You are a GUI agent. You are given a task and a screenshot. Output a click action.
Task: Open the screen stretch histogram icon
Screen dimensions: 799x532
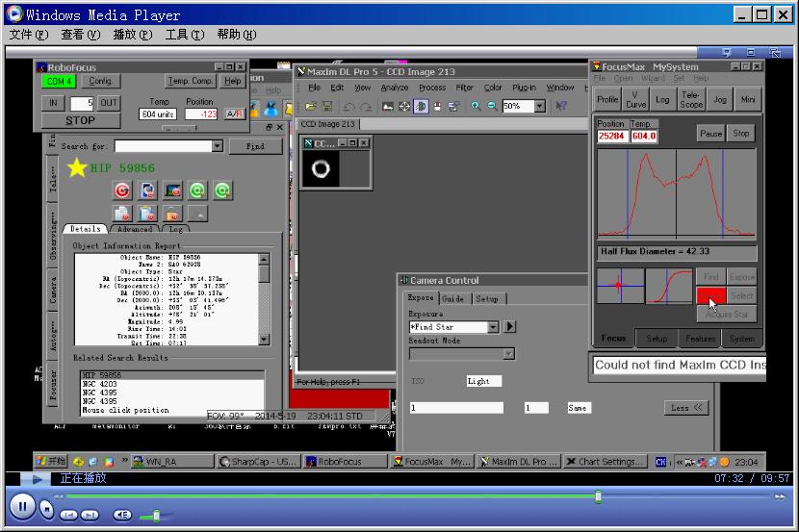(388, 107)
